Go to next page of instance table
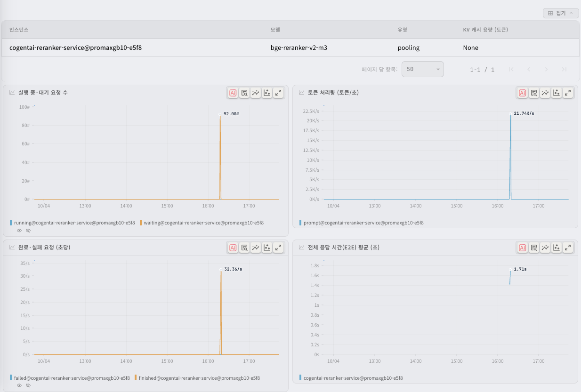 point(546,69)
